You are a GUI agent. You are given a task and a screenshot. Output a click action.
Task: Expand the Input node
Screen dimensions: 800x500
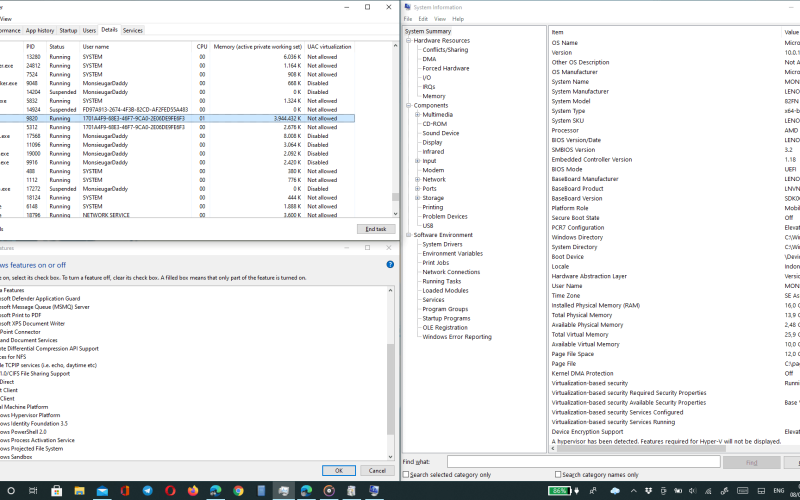pos(418,161)
